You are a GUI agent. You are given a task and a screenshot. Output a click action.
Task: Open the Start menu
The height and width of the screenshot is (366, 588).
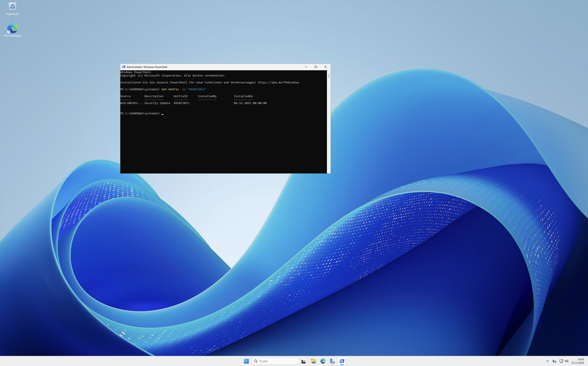point(246,361)
